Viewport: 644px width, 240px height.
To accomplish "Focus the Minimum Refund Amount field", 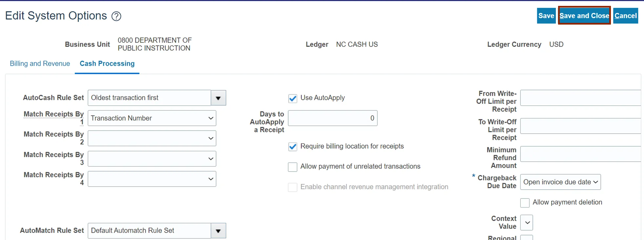I will click(580, 154).
